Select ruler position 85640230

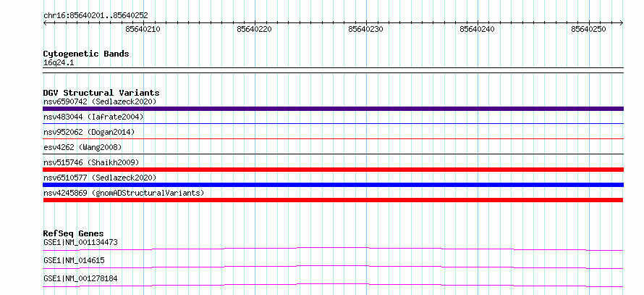(365, 29)
